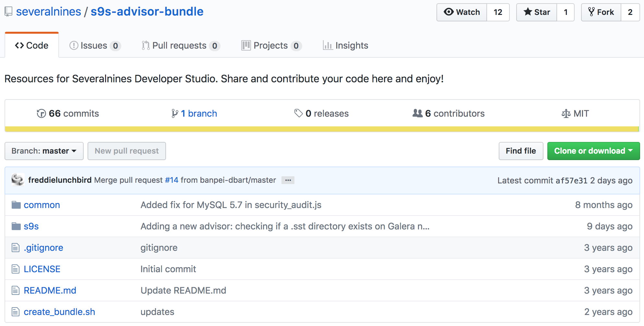View the 1 branch list
Screen dimensions: 644x326
pyautogui.click(x=194, y=113)
